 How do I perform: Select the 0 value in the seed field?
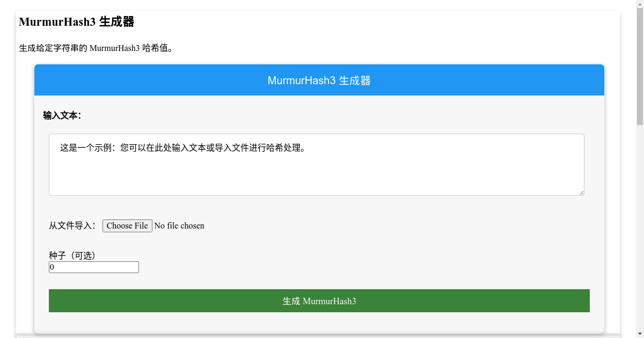pyautogui.click(x=52, y=267)
